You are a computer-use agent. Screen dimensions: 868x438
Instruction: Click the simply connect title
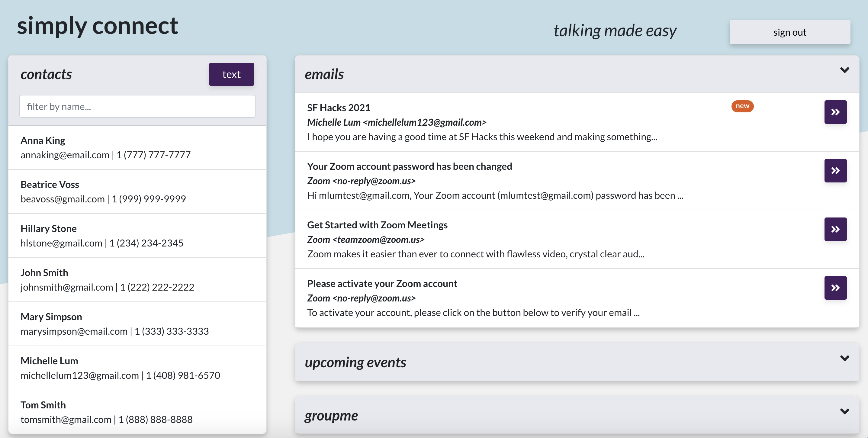tap(97, 26)
